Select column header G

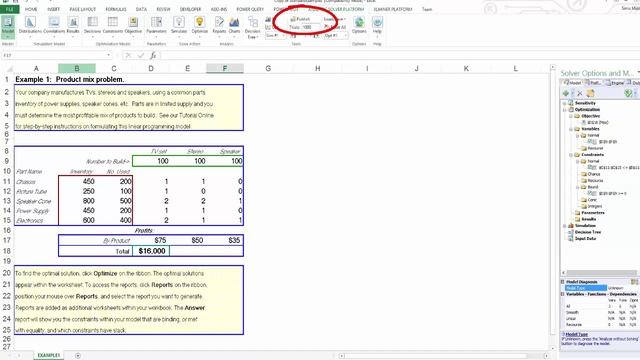[268, 69]
